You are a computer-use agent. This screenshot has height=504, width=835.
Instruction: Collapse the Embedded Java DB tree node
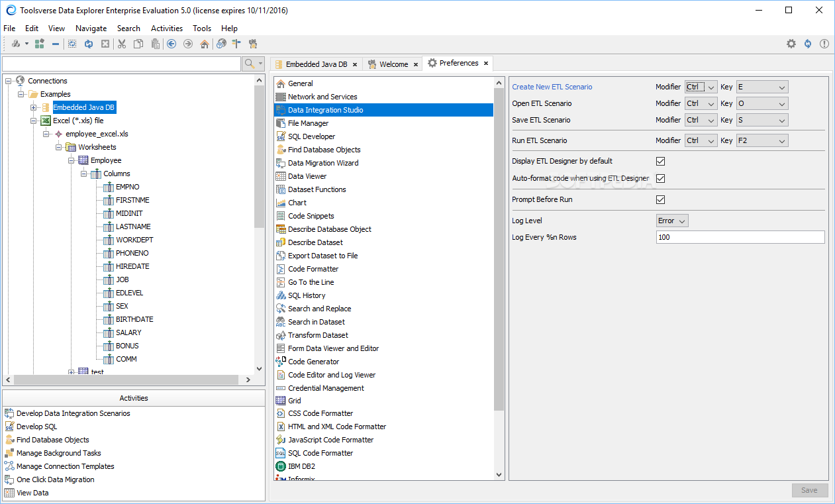click(33, 107)
